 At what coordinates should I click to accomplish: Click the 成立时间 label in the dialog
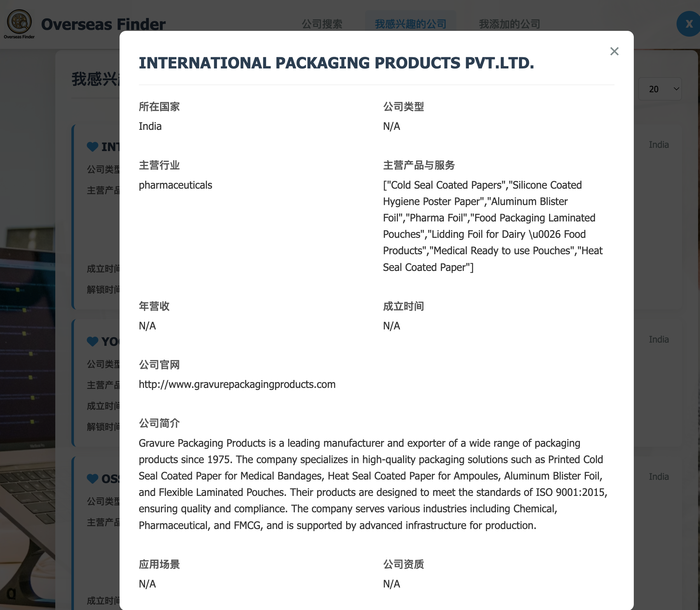click(x=403, y=306)
